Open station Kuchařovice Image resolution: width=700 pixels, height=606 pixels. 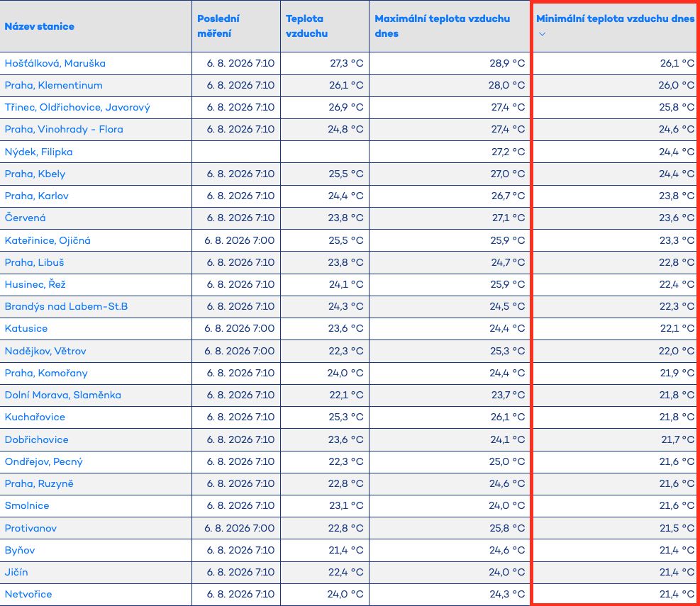click(35, 417)
